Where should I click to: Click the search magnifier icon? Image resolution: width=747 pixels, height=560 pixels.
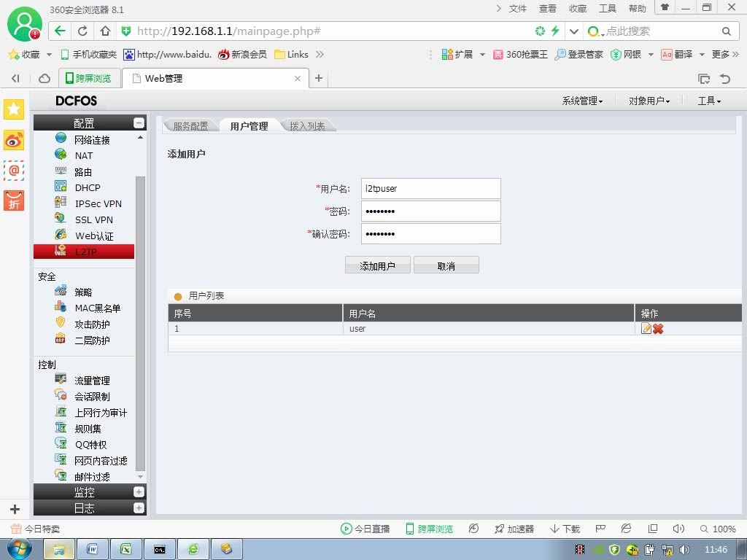coord(726,31)
